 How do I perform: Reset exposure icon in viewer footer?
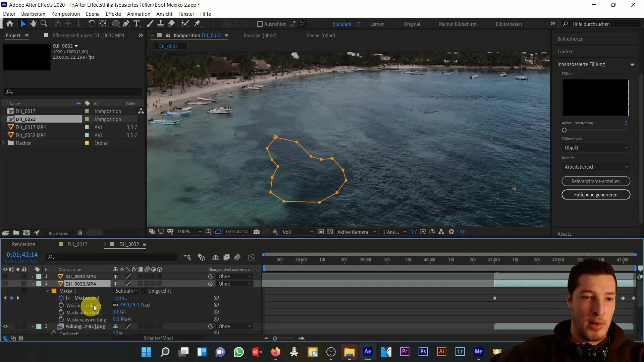click(451, 232)
